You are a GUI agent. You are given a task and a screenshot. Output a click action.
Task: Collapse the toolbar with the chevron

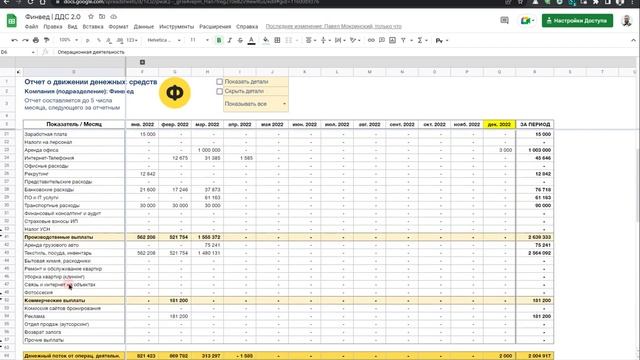pyautogui.click(x=633, y=40)
